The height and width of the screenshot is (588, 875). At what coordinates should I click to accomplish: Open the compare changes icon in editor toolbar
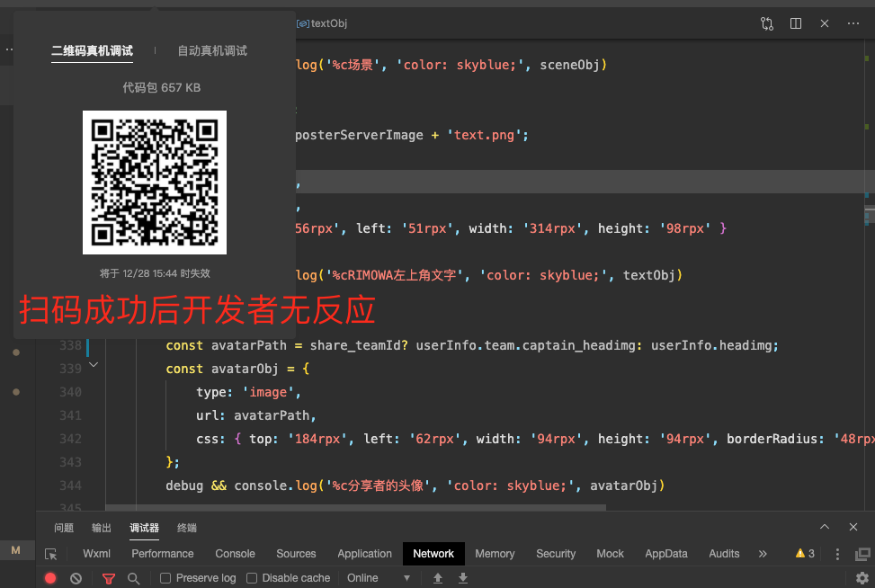[767, 23]
